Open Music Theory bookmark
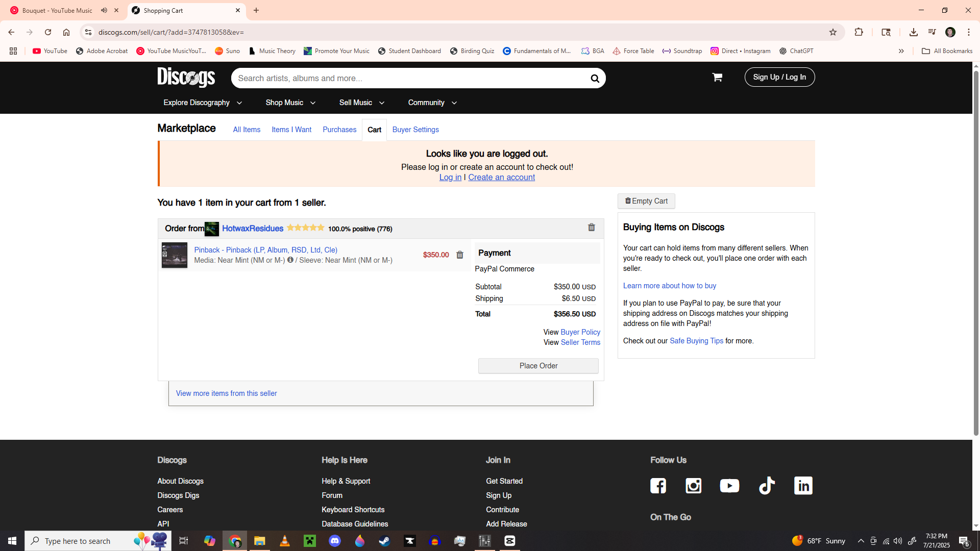Screen dimensions: 980x551 pos(272,51)
